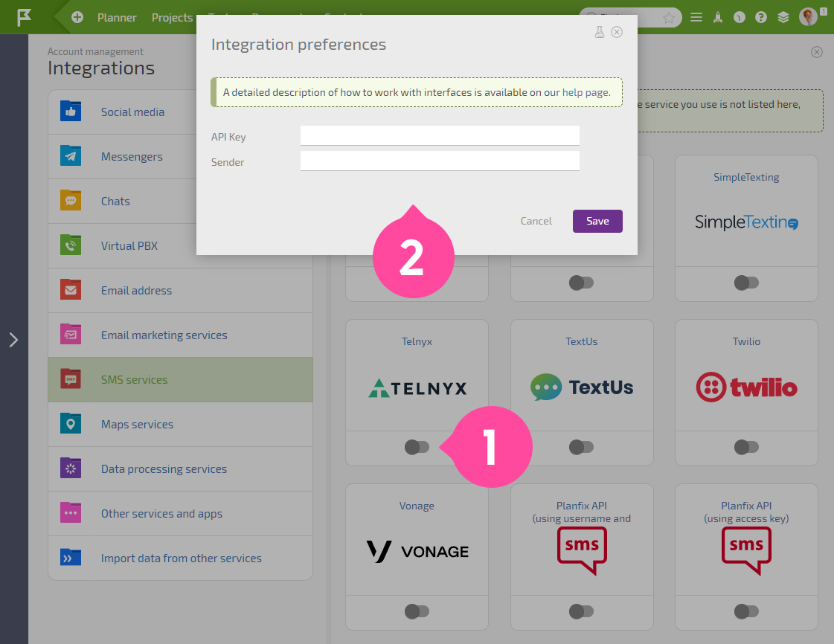Click the Planfix flag logo
Screen dimensions: 834x644
[x=24, y=17]
